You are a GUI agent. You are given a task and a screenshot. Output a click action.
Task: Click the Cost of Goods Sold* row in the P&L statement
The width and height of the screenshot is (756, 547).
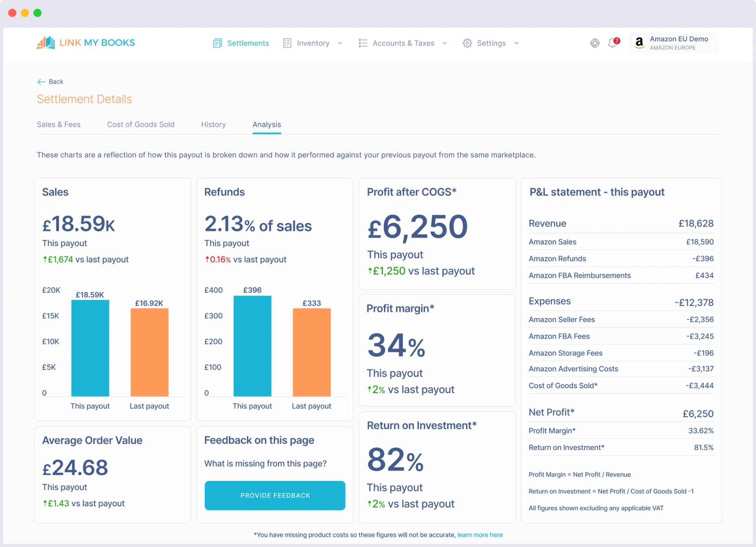pos(621,386)
